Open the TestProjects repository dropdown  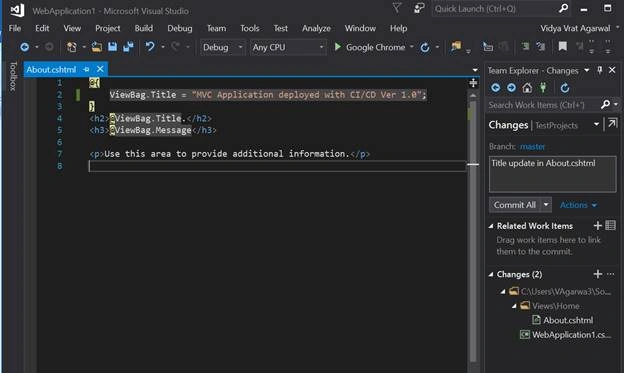coord(596,125)
